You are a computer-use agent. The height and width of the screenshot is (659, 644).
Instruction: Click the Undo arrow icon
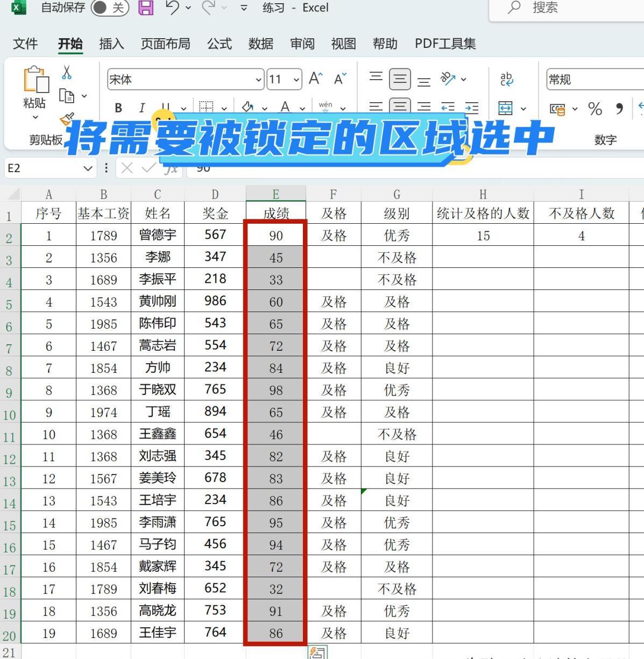(172, 8)
